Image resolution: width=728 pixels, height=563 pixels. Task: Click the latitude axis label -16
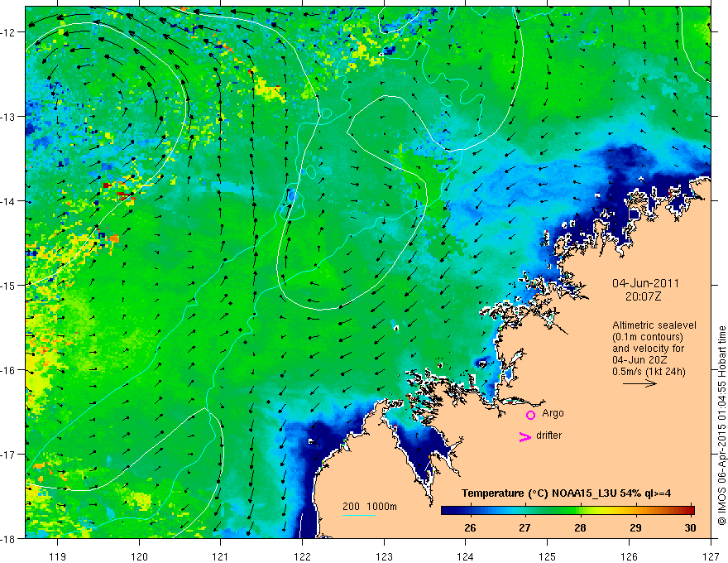[x=9, y=370]
